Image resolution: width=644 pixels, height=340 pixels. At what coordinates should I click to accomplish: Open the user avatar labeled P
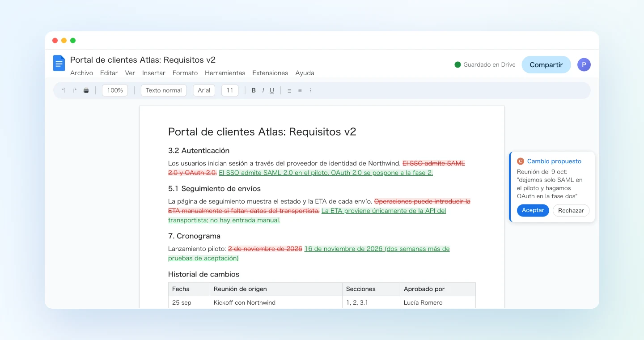[x=584, y=65]
